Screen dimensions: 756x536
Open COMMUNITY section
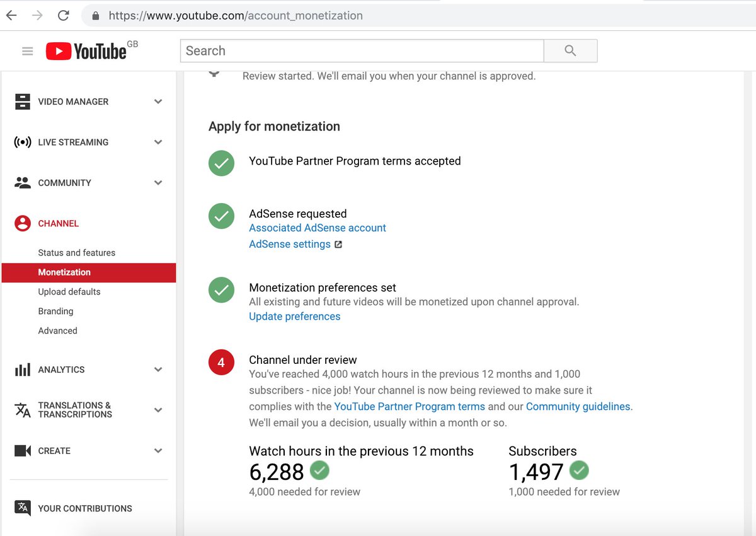click(x=65, y=183)
